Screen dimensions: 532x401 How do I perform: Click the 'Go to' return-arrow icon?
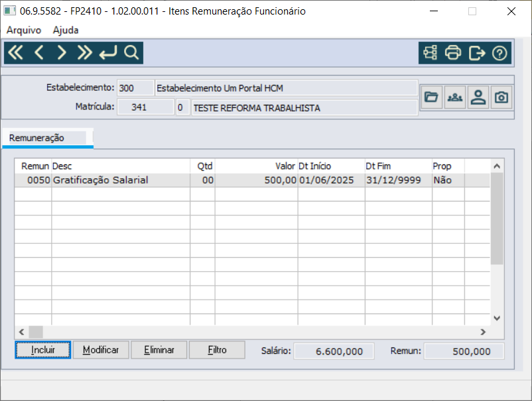point(108,53)
